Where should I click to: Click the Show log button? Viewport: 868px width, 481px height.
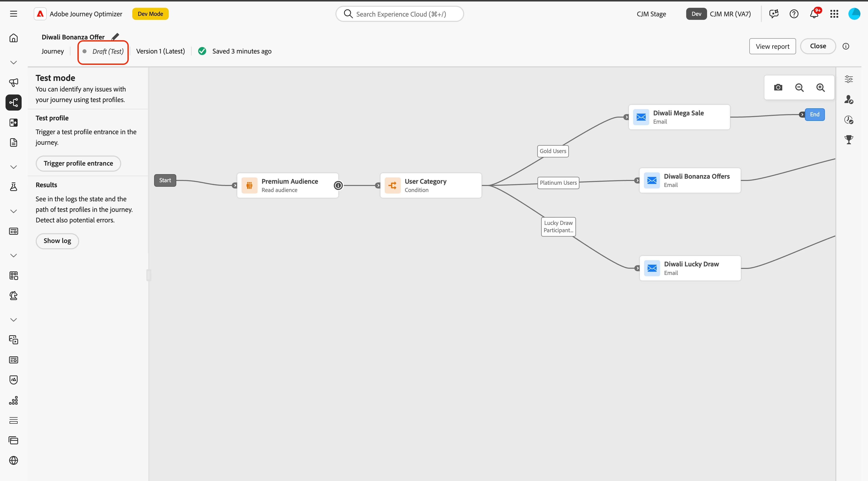57,241
